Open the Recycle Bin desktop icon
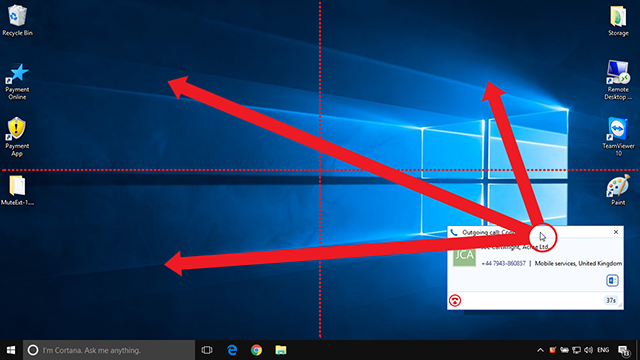 click(17, 20)
